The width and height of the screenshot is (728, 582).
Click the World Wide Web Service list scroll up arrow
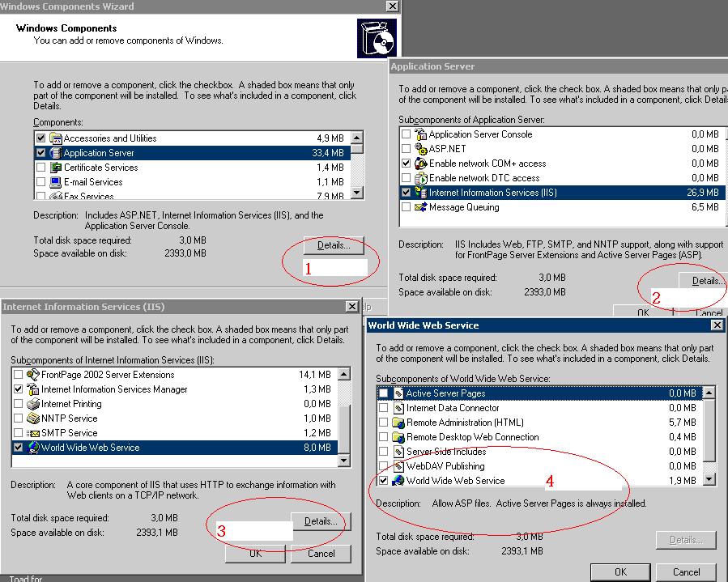point(709,393)
